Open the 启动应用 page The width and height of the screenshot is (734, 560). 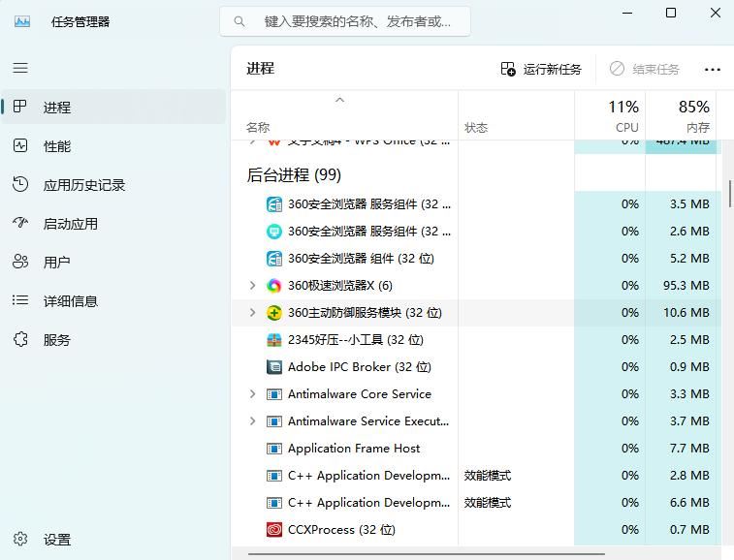[70, 224]
